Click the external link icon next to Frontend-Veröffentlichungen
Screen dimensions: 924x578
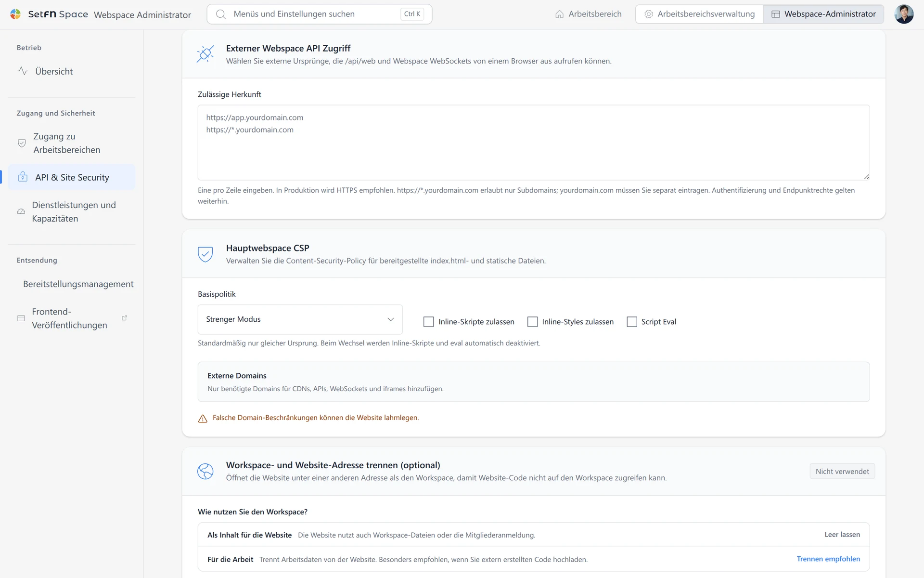click(124, 318)
